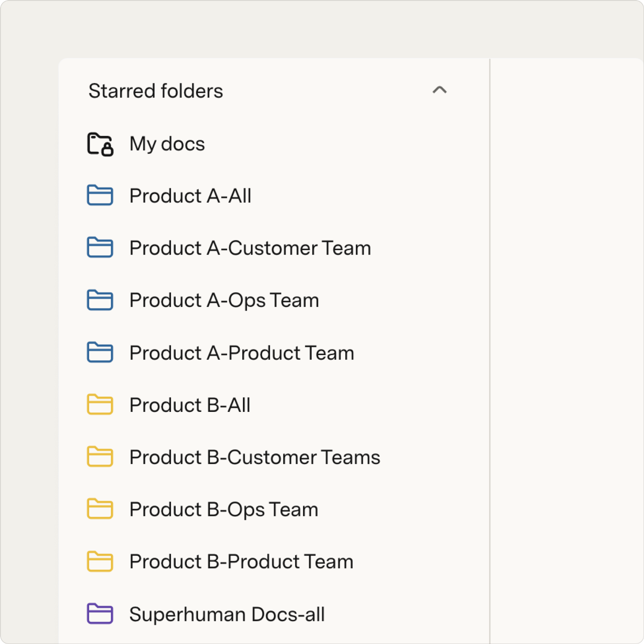Image resolution: width=644 pixels, height=644 pixels.
Task: Open Superhuman Docs-all folder label
Action: click(227, 614)
